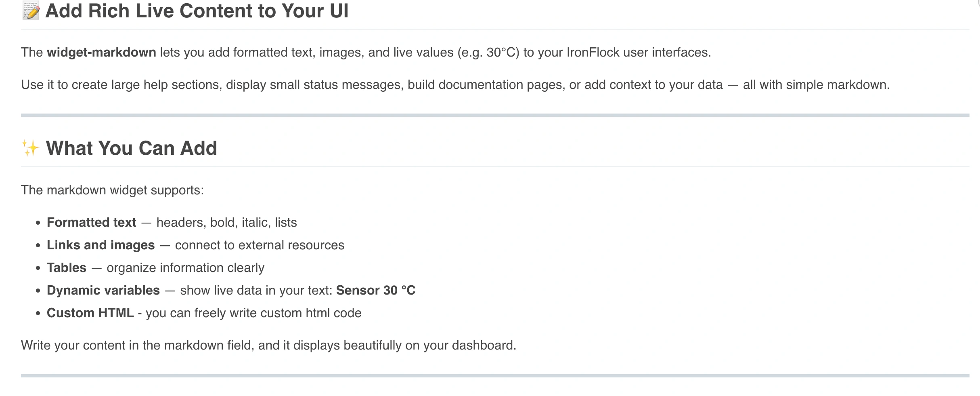Viewport: 980px width, 396px height.
Task: Click the thick divider below the intro
Action: pyautogui.click(x=495, y=115)
